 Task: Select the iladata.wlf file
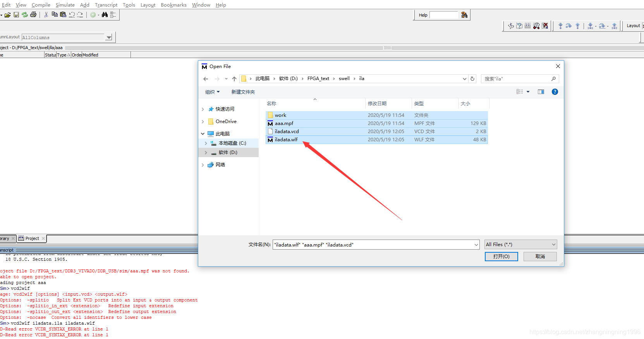pyautogui.click(x=376, y=140)
